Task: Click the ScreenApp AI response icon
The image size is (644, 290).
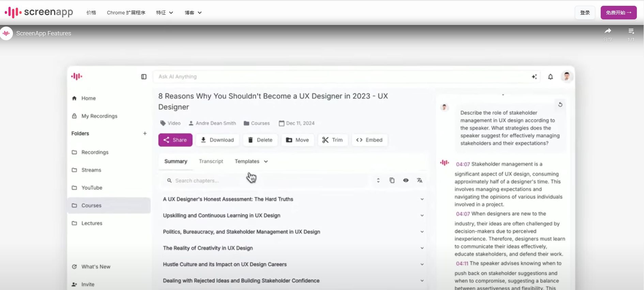Action: point(445,163)
